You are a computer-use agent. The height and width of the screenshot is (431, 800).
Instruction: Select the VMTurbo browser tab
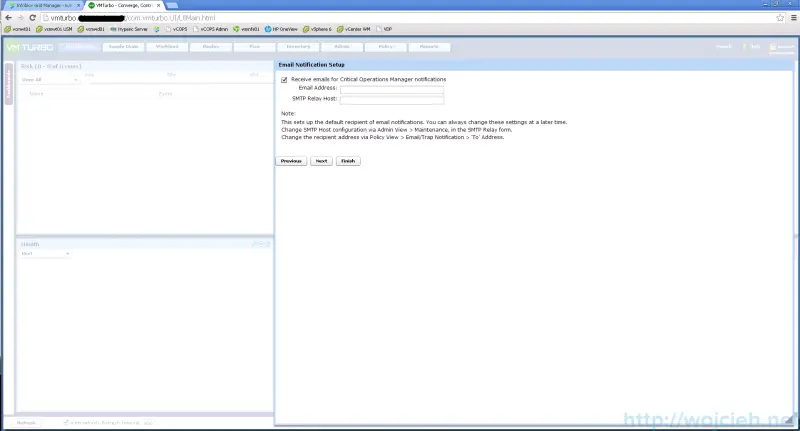122,6
